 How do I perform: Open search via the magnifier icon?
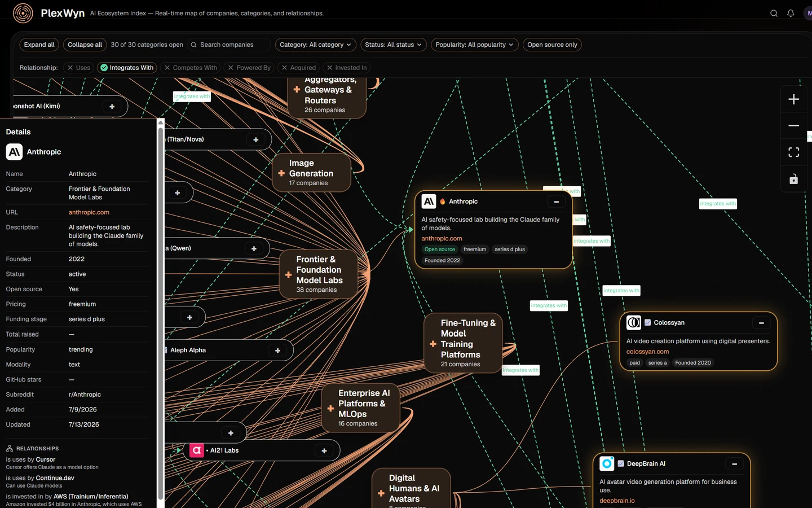pos(774,14)
